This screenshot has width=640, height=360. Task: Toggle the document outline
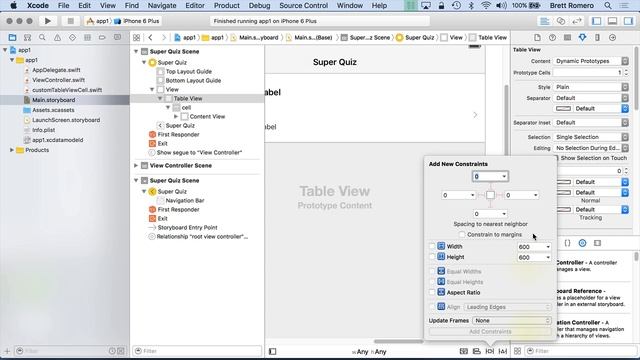tap(272, 351)
